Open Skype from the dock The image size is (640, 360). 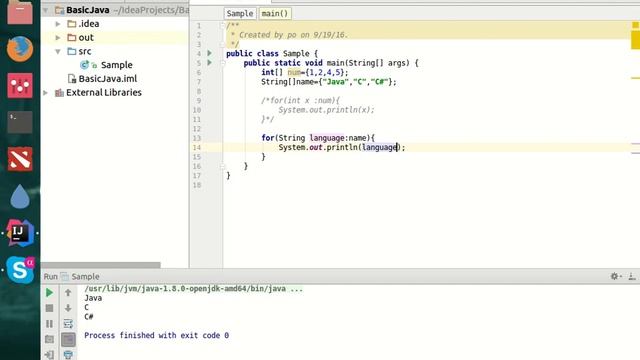coord(20,270)
